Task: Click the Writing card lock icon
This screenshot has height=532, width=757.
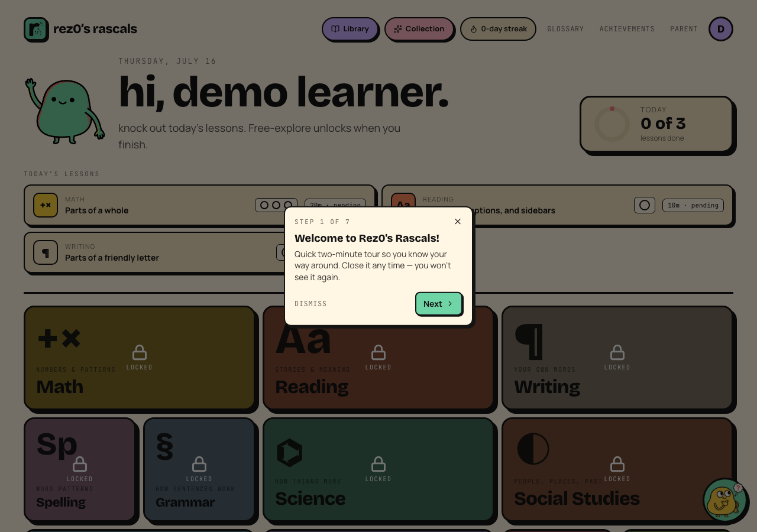Action: coord(617,353)
